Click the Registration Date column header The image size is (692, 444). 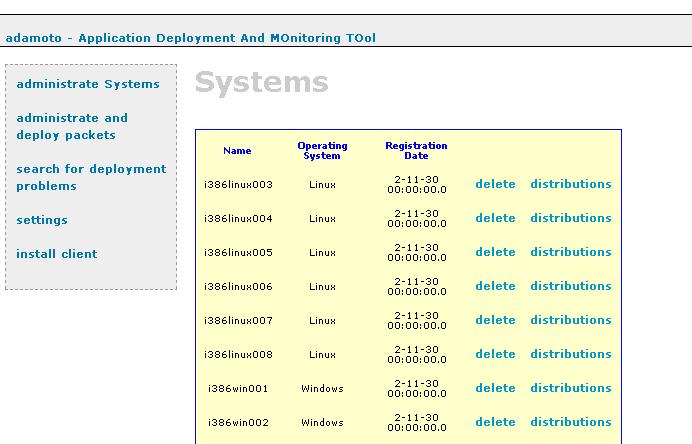[416, 151]
